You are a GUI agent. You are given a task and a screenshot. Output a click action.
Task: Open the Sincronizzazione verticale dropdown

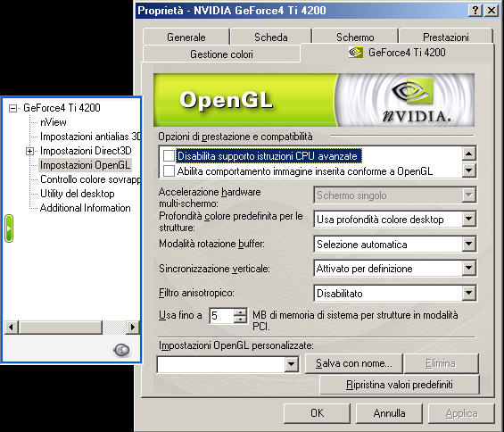tap(469, 268)
